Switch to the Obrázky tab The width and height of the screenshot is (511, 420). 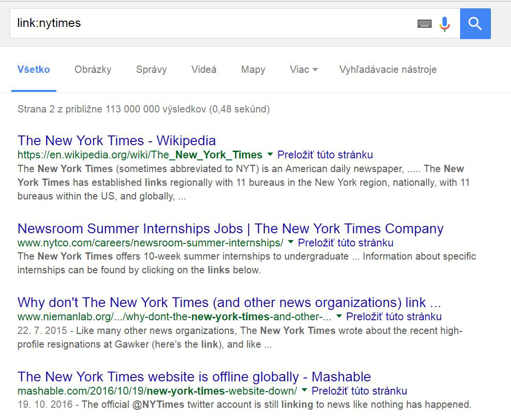[x=93, y=69]
